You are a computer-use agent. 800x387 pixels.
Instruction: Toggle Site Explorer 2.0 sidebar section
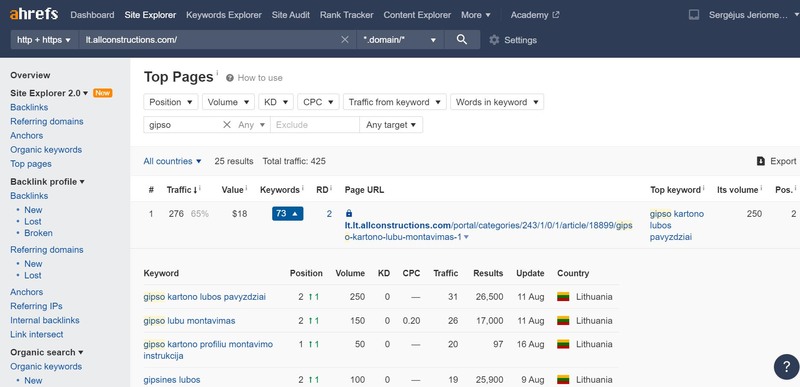point(49,93)
